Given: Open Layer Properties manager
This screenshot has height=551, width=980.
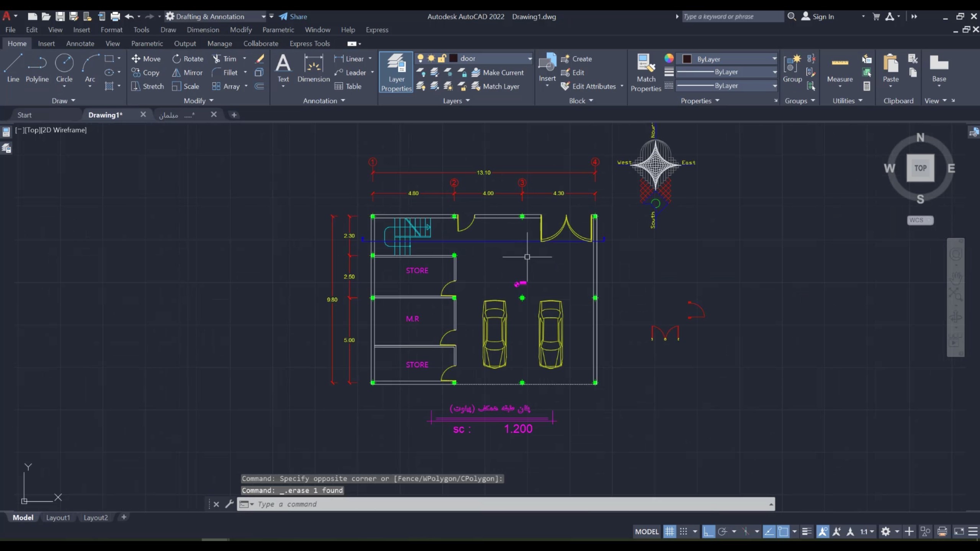Looking at the screenshot, I should pyautogui.click(x=396, y=72).
